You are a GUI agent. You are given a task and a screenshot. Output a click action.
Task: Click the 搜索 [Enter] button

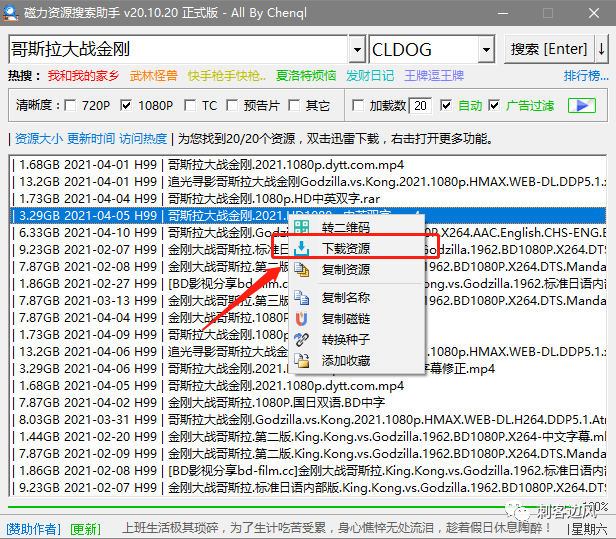coord(549,49)
